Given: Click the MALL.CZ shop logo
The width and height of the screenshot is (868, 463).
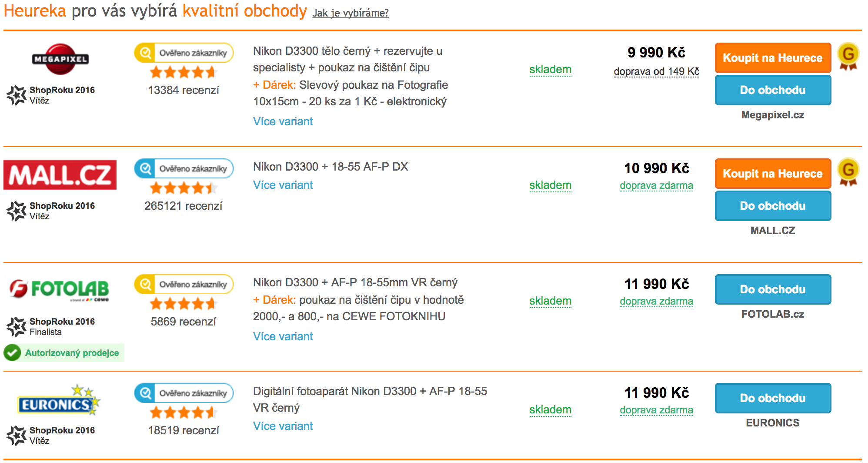Looking at the screenshot, I should pyautogui.click(x=60, y=175).
